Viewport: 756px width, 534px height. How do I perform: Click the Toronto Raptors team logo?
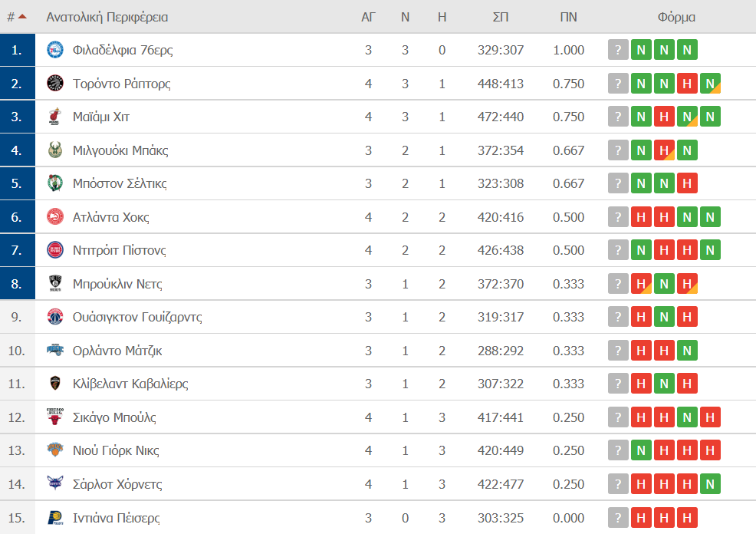click(55, 84)
